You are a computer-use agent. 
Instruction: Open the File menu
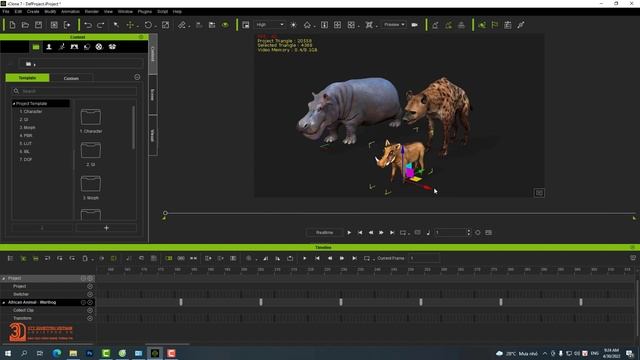point(6,11)
